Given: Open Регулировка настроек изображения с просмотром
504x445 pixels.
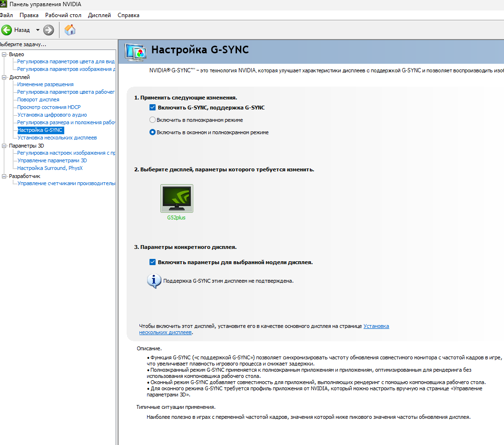Looking at the screenshot, I should click(x=66, y=153).
